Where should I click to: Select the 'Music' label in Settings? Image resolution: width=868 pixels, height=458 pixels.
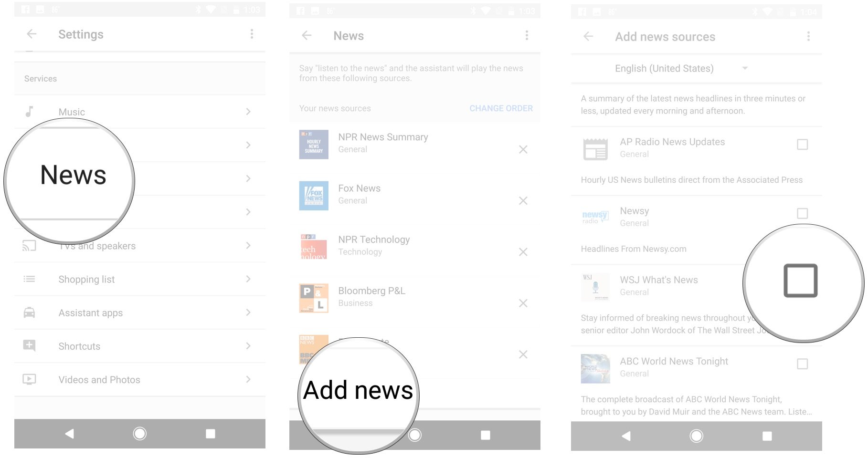pos(72,112)
